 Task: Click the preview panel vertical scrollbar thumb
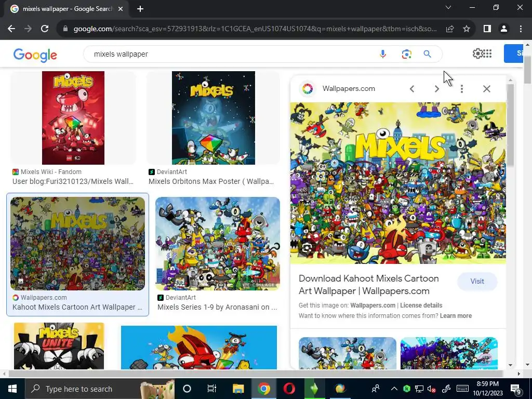[510, 125]
